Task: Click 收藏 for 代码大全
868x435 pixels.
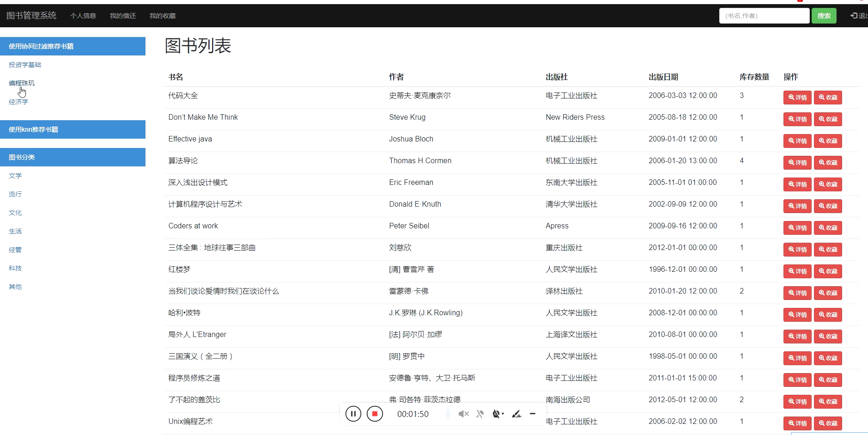Action: [x=828, y=98]
